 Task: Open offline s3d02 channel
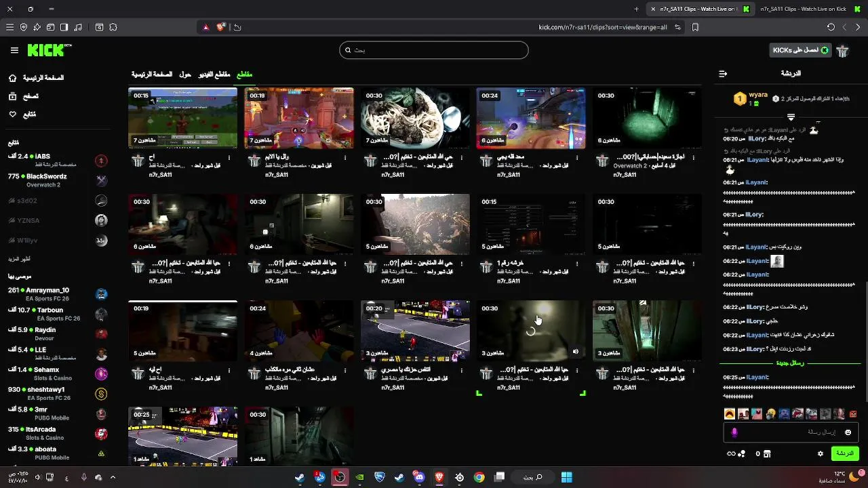coord(58,201)
